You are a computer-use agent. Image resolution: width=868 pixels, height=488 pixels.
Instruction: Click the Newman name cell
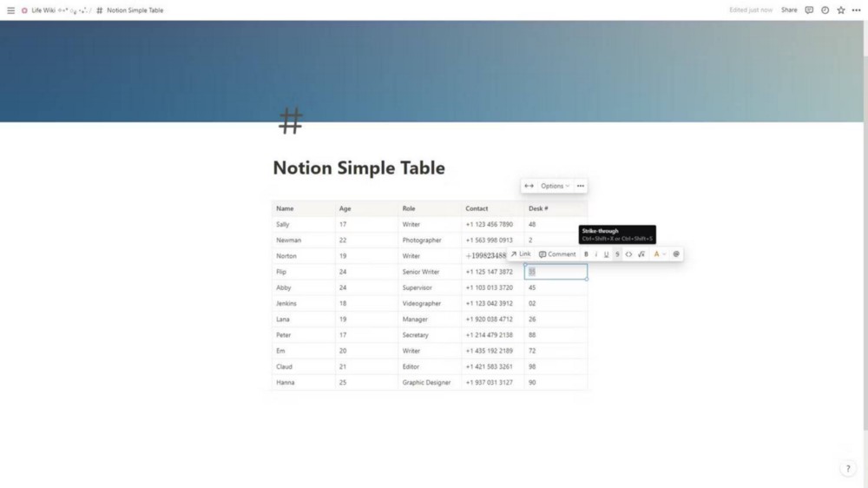(x=303, y=241)
